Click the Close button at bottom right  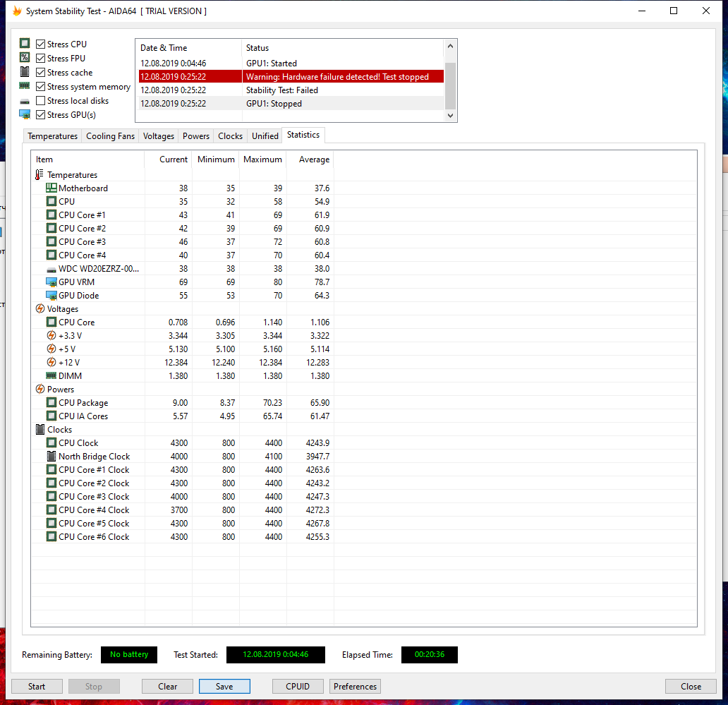tap(691, 687)
